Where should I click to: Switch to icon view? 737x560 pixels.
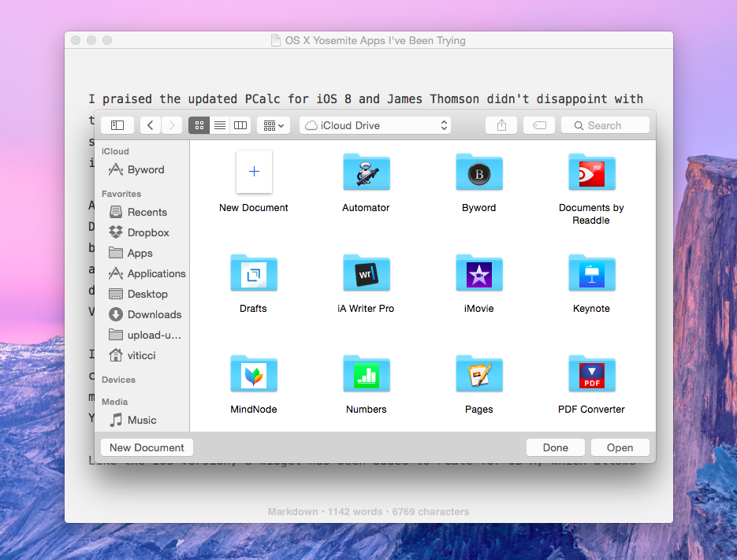199,125
